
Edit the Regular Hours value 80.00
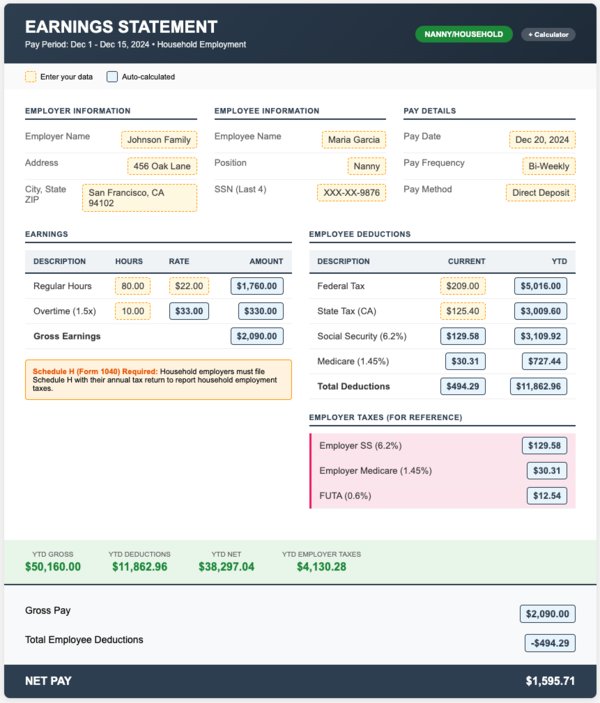133,286
